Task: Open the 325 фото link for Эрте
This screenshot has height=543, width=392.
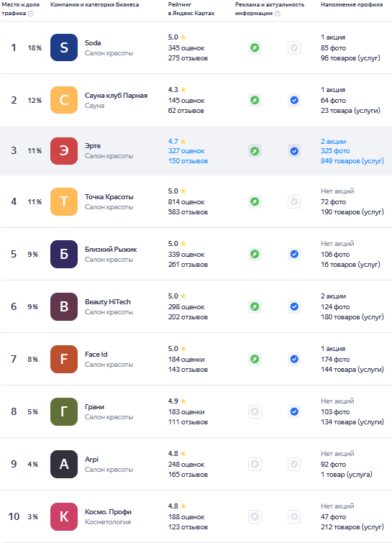Action: click(x=335, y=151)
